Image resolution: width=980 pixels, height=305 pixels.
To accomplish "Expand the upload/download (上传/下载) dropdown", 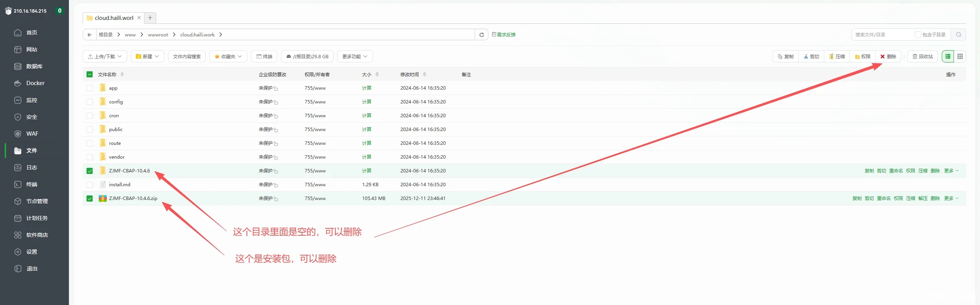I will pos(105,57).
